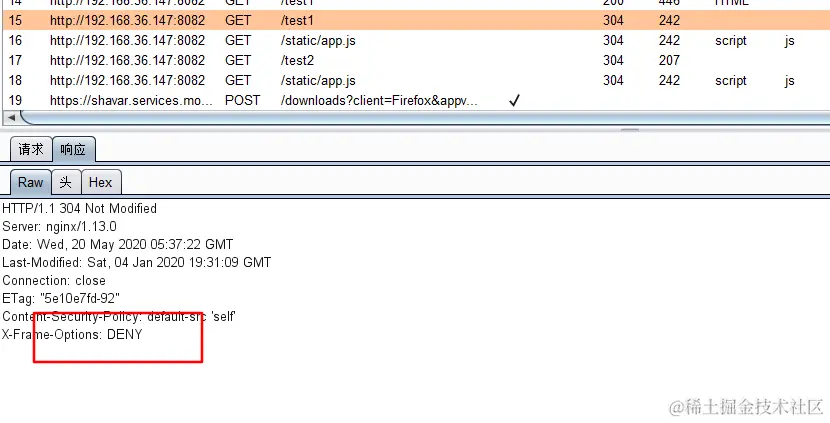Select row 15 with GET /test1
This screenshot has height=423, width=830.
pos(415,21)
